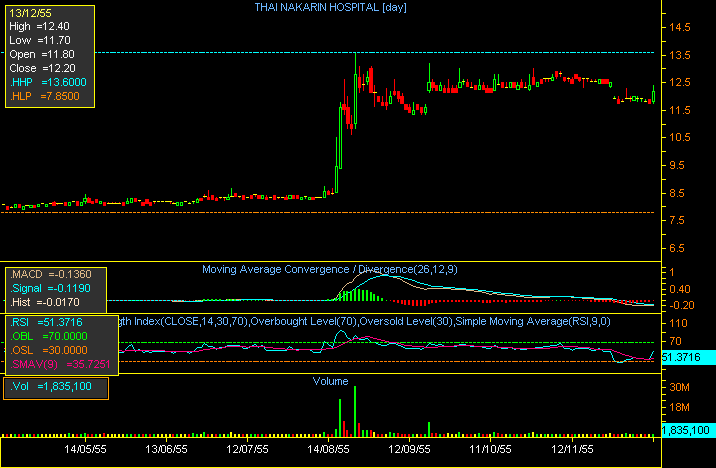The image size is (716, 468).
Task: Click the .OBL =70.0000 readout
Action: coord(48,337)
